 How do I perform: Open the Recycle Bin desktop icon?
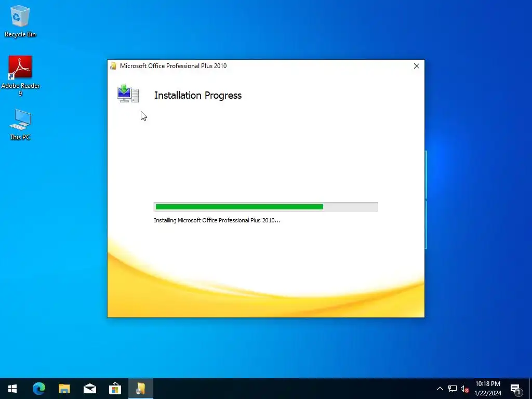(20, 21)
